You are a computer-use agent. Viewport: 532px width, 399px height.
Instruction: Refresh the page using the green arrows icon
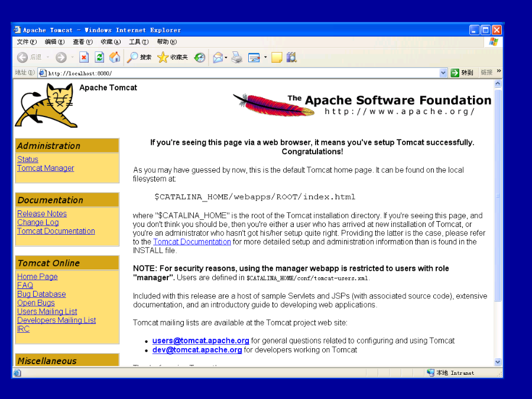pos(99,57)
